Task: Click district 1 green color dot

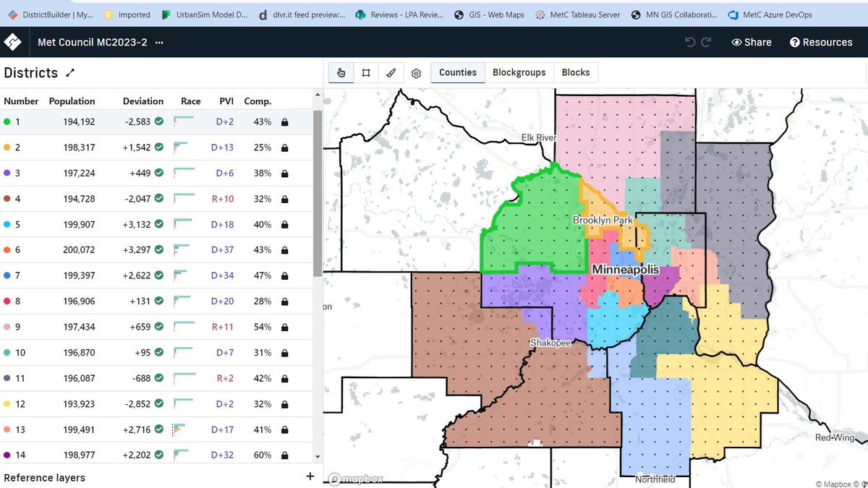Action: (7, 122)
